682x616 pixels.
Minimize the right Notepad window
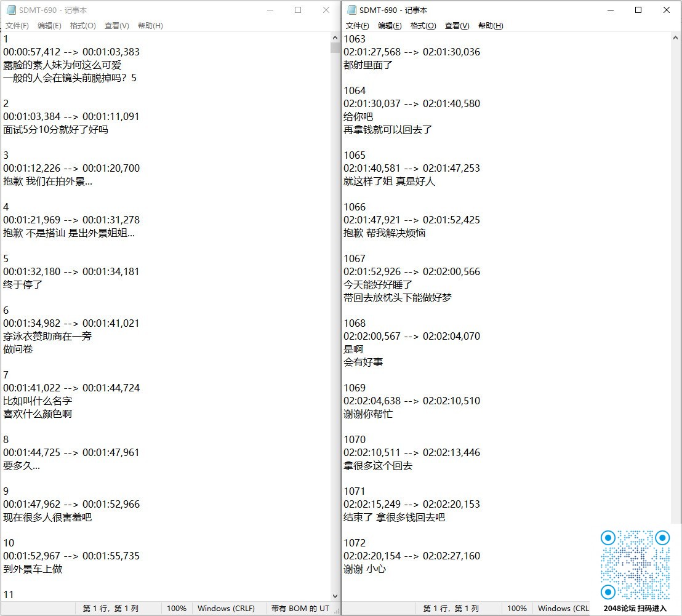click(x=610, y=10)
